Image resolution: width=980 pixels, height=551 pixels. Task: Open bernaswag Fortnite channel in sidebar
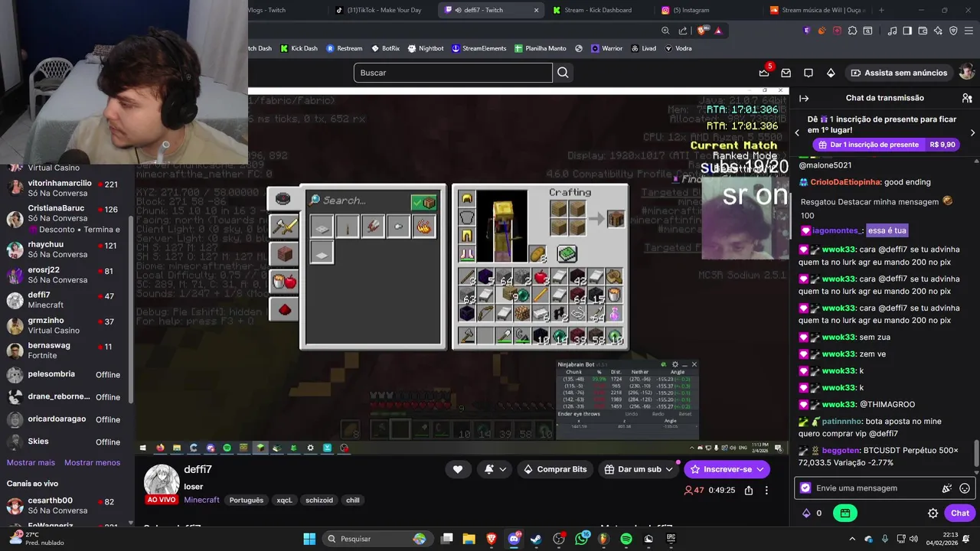tap(65, 350)
